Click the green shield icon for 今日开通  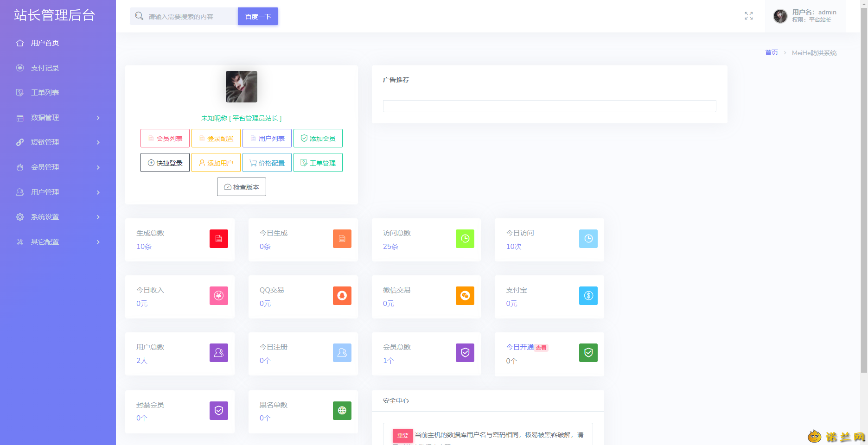(588, 353)
